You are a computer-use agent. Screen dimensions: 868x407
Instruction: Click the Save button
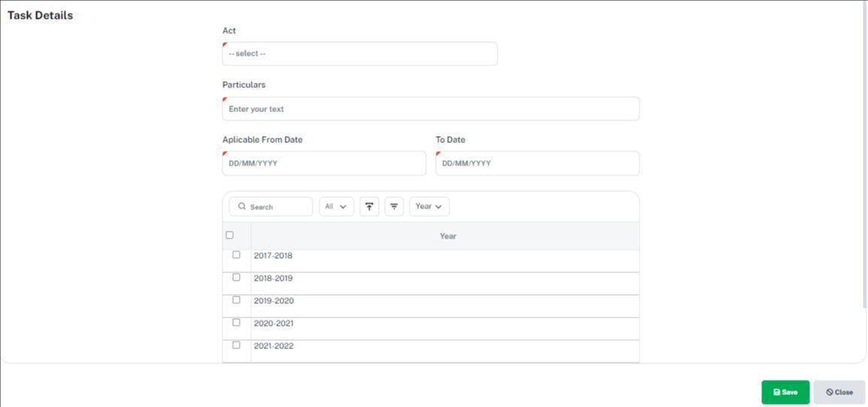tap(785, 392)
